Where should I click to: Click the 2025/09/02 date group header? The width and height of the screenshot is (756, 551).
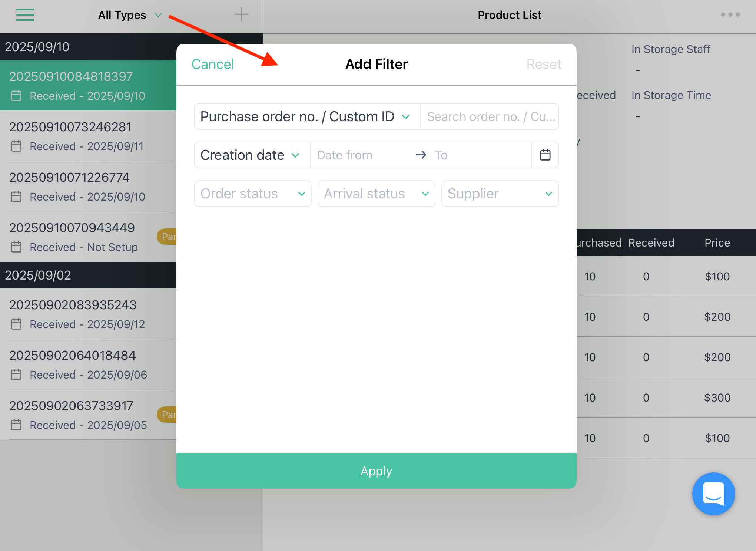[88, 275]
